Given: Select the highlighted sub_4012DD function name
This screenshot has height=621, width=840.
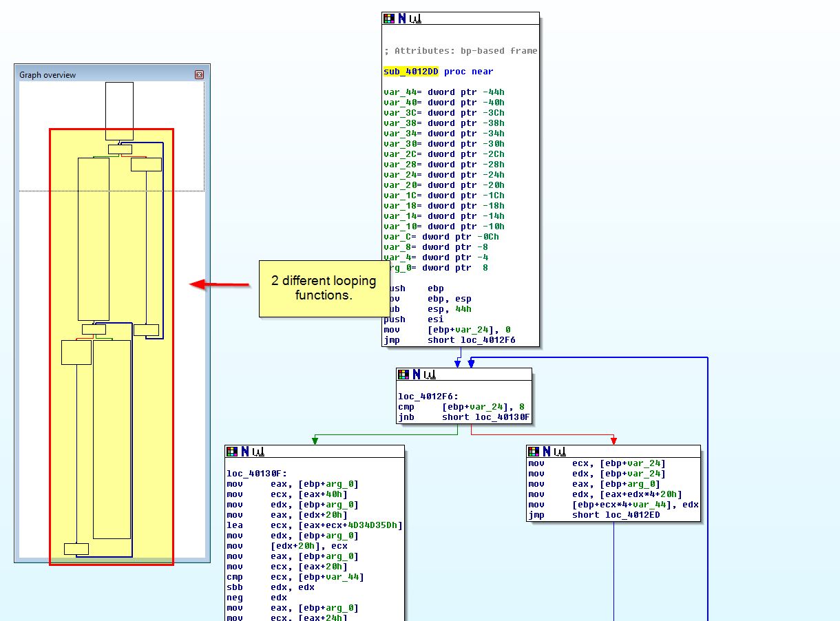Looking at the screenshot, I should [411, 72].
